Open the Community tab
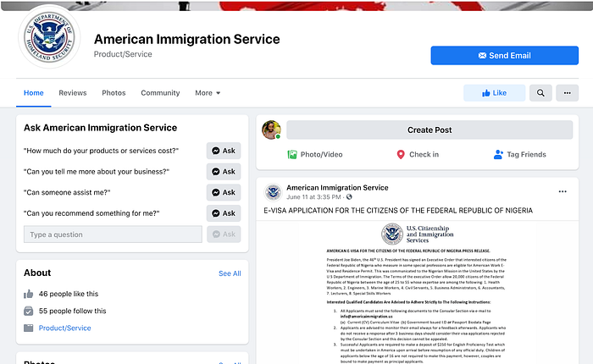 tap(160, 93)
